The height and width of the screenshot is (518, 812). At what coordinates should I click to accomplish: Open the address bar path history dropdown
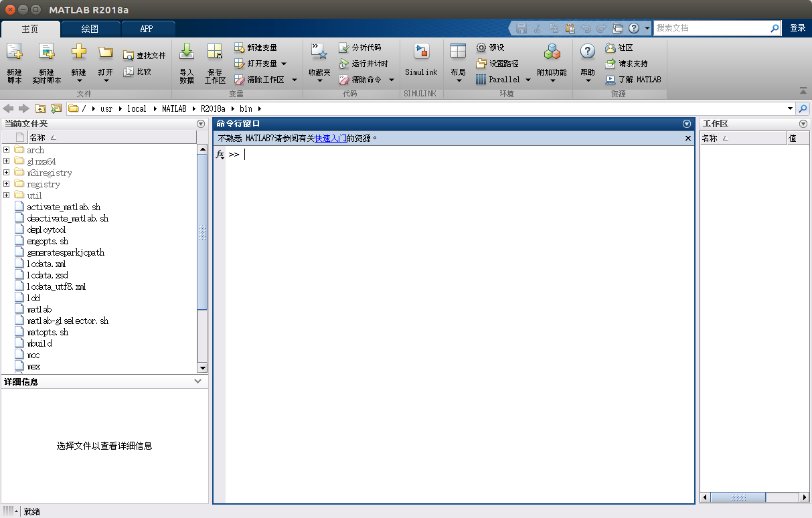pyautogui.click(x=790, y=108)
